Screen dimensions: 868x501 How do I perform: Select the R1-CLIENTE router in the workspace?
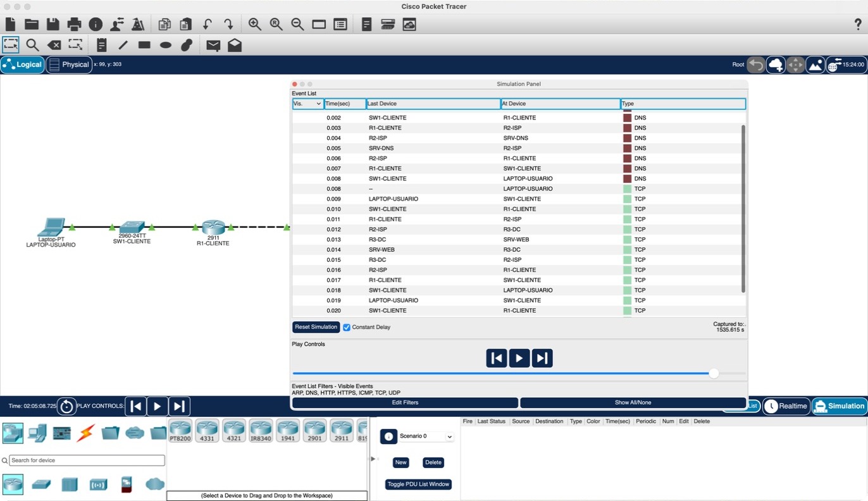[x=213, y=228]
